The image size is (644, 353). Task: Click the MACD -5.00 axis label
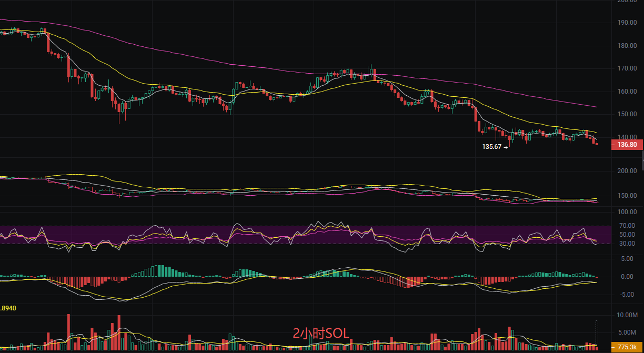click(x=626, y=295)
